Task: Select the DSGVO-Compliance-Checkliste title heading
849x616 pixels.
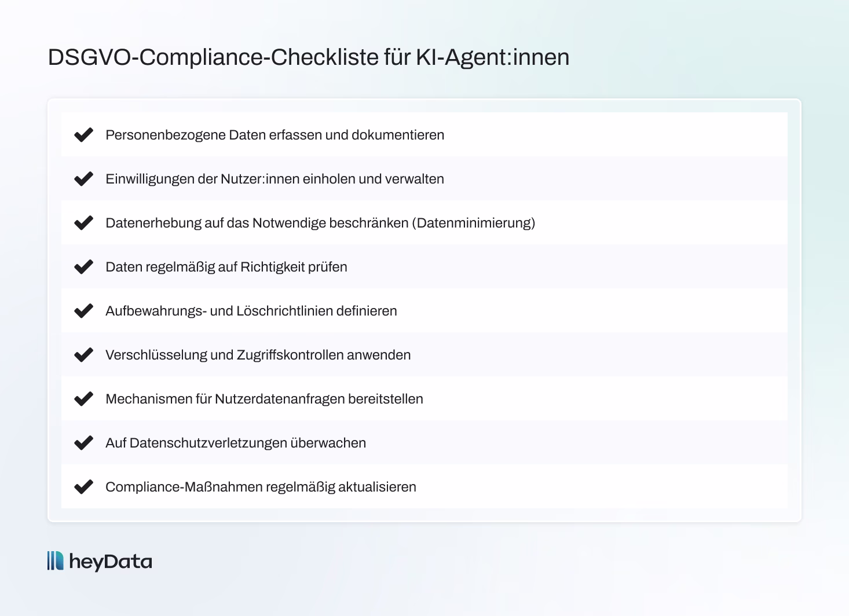Action: pyautogui.click(x=309, y=57)
